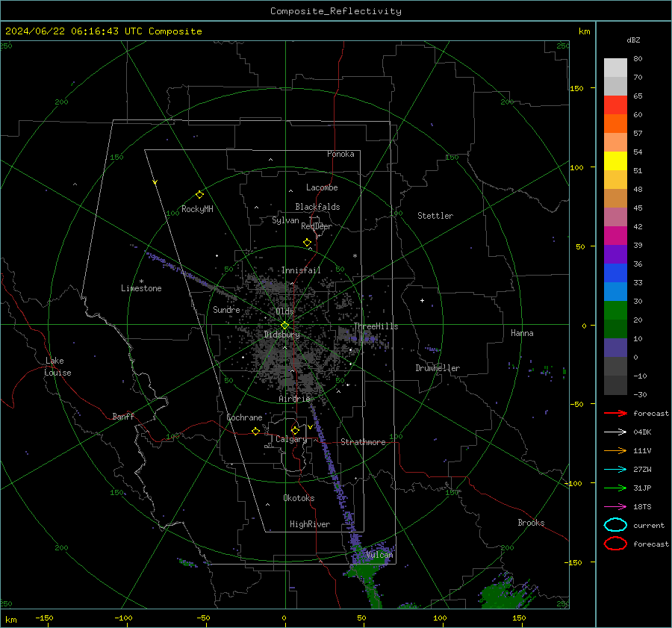This screenshot has height=628, width=672.
Task: Click the Lake Louise label
Action: click(x=57, y=367)
